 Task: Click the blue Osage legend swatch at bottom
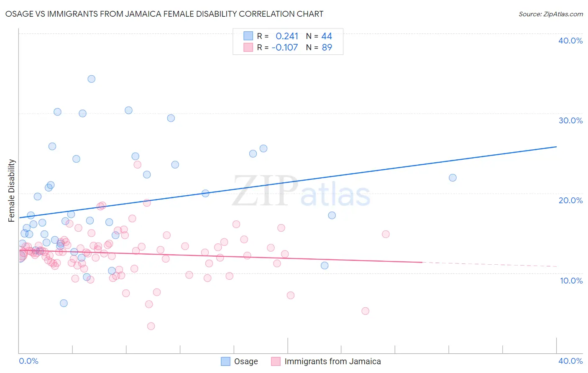point(225,361)
